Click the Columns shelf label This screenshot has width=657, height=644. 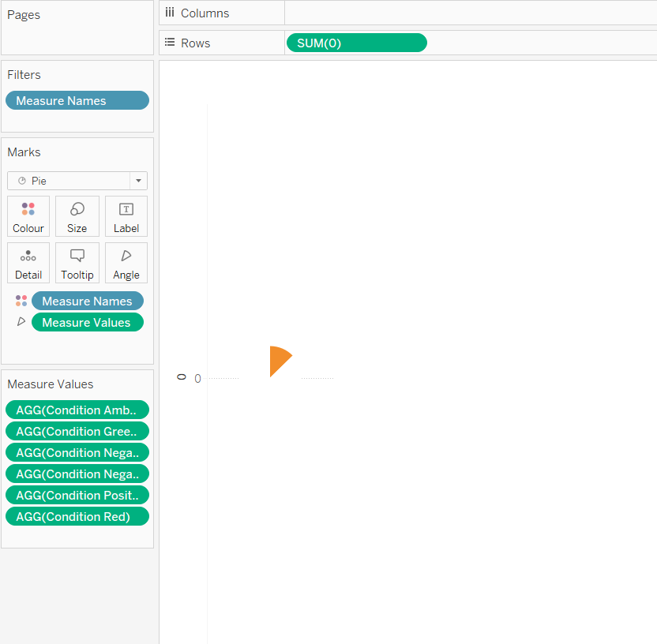pos(205,13)
